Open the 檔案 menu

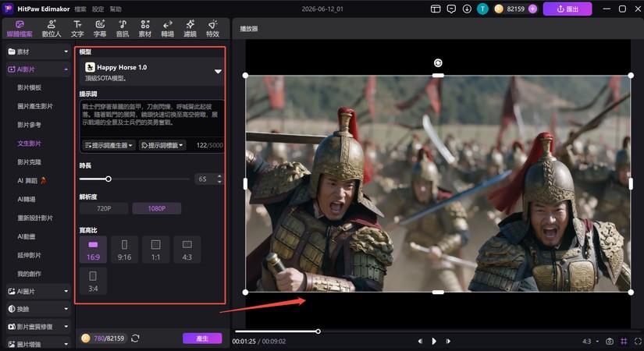80,9
